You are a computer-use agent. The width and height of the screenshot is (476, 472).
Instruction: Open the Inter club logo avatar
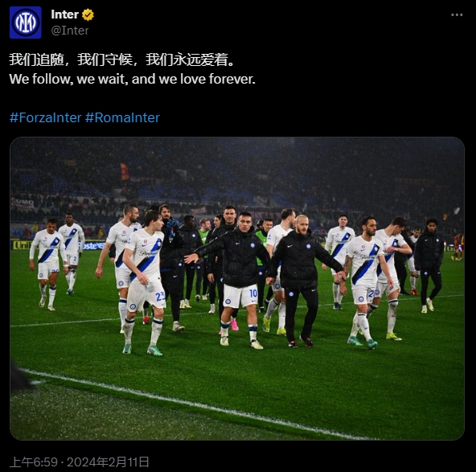(26, 23)
